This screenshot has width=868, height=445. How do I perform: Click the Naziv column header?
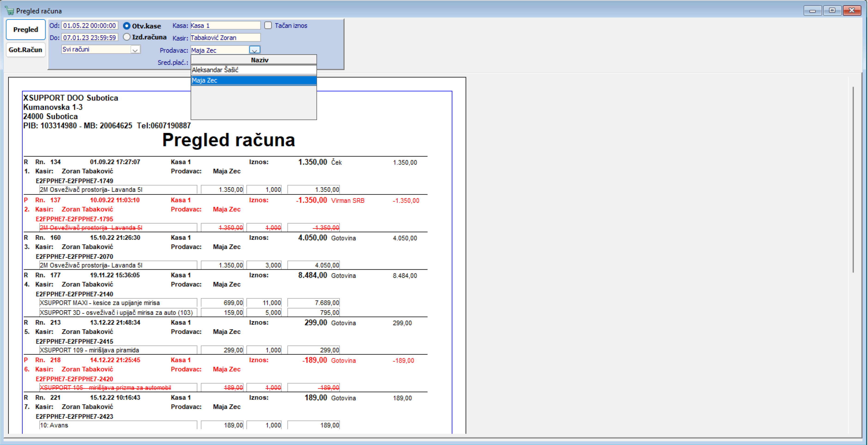pyautogui.click(x=254, y=60)
